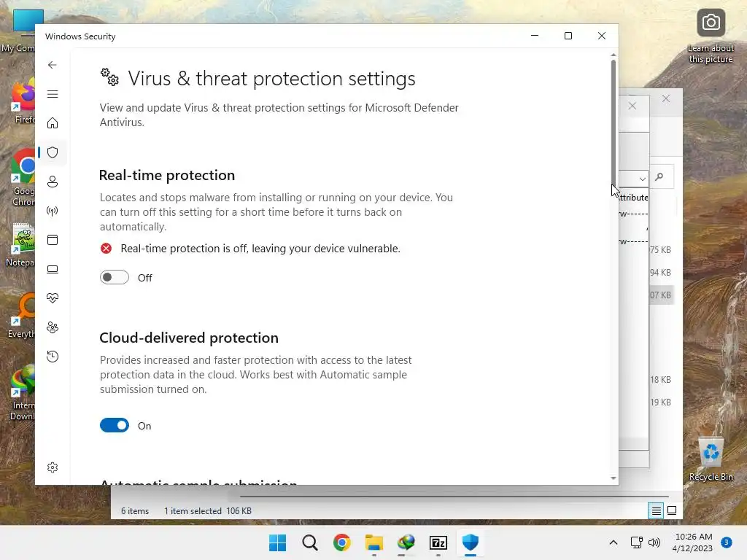
Task: Click the Attribute column header in background window
Action: click(634, 198)
